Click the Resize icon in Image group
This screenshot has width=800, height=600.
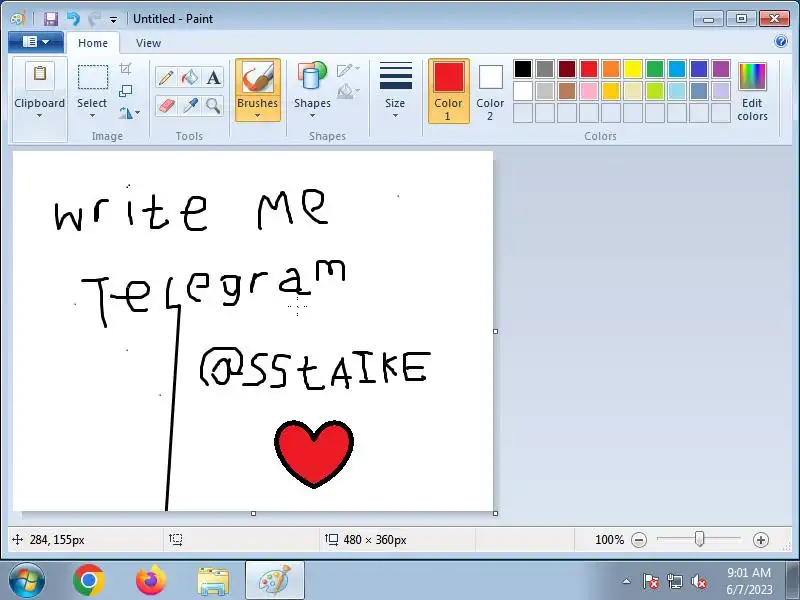click(x=126, y=91)
